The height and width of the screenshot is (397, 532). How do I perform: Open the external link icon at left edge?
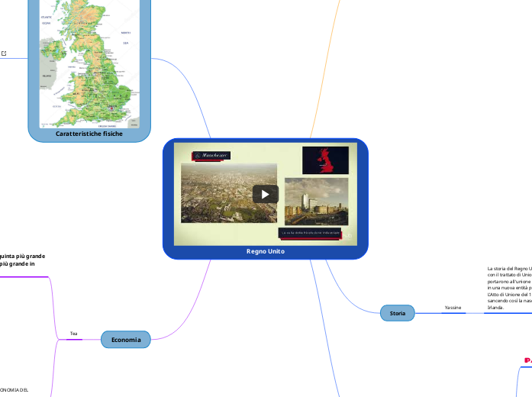pos(4,53)
